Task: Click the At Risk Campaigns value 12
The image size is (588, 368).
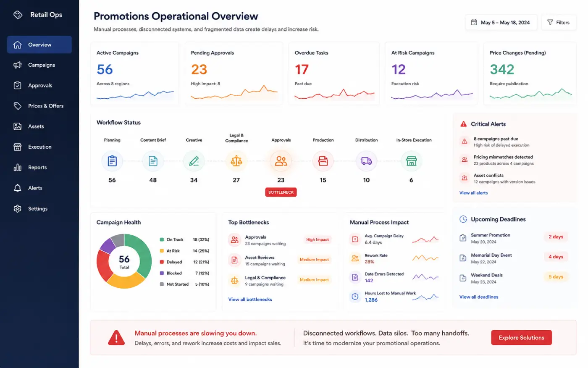Action: point(399,69)
